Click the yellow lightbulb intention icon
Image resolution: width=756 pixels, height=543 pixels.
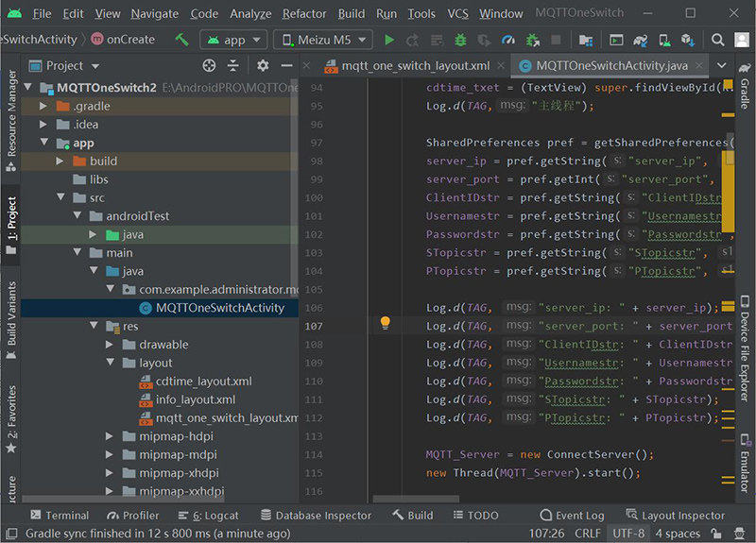click(x=385, y=323)
